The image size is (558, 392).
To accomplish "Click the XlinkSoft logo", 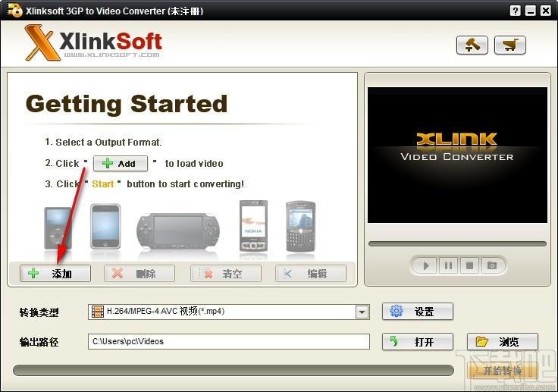I will pyautogui.click(x=93, y=42).
